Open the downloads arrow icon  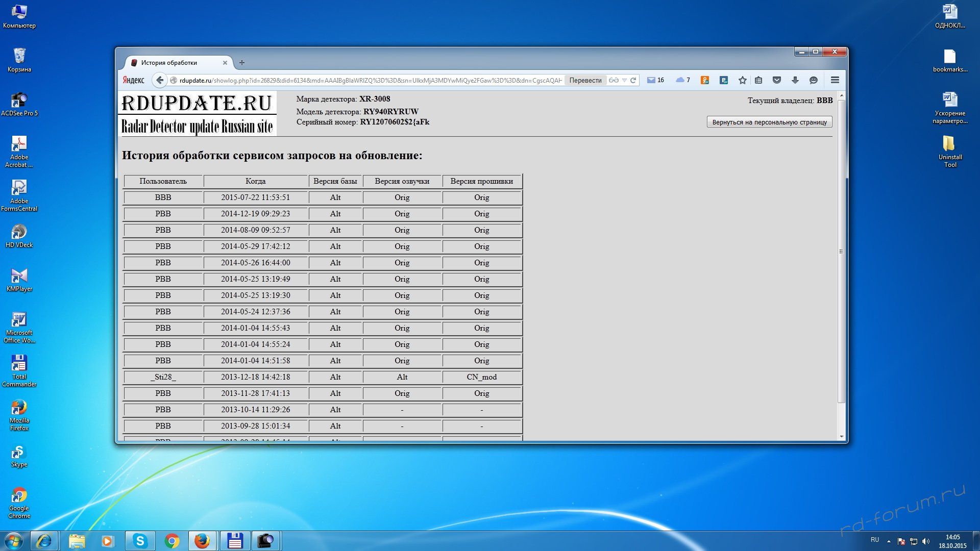pos(795,80)
